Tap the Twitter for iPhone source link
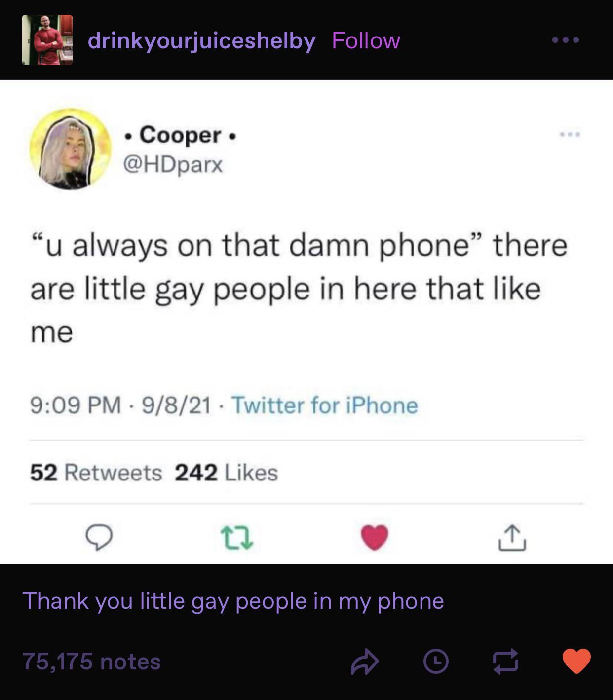 324,405
